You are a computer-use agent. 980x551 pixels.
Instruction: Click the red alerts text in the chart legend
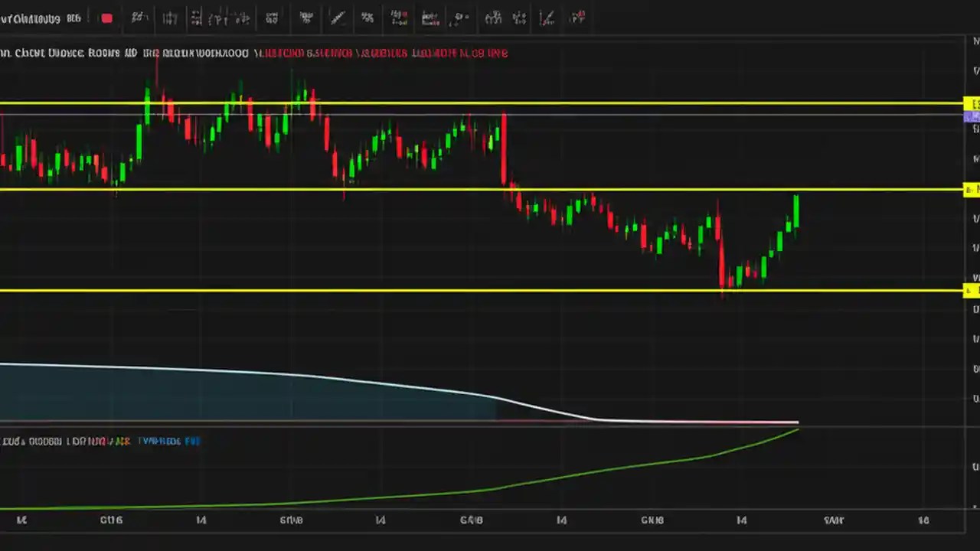point(383,53)
